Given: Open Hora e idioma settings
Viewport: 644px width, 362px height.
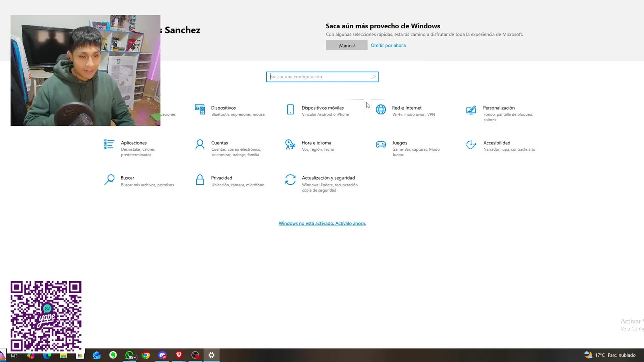Looking at the screenshot, I should pos(309,146).
